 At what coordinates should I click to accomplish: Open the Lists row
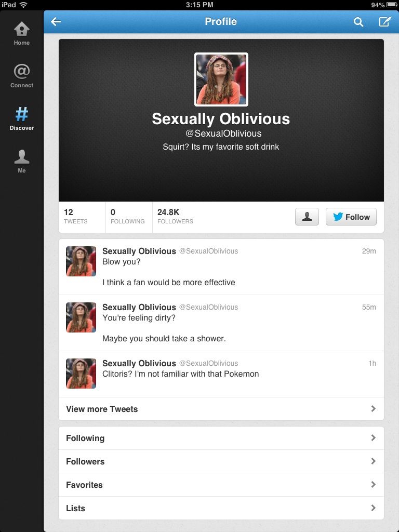[221, 508]
